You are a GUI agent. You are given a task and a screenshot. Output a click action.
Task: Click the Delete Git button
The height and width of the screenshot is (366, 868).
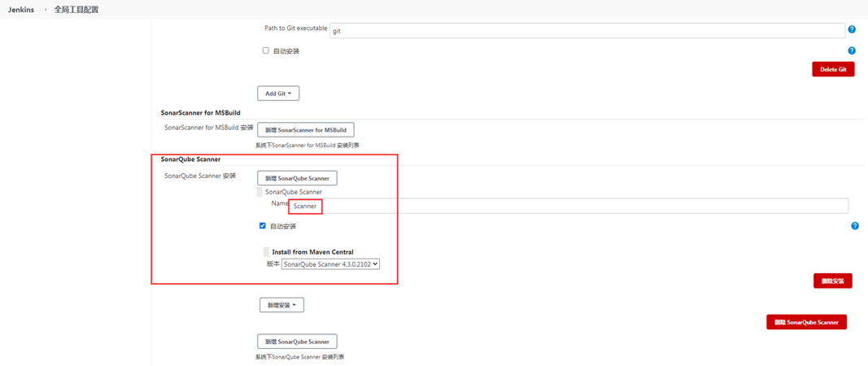[x=833, y=69]
